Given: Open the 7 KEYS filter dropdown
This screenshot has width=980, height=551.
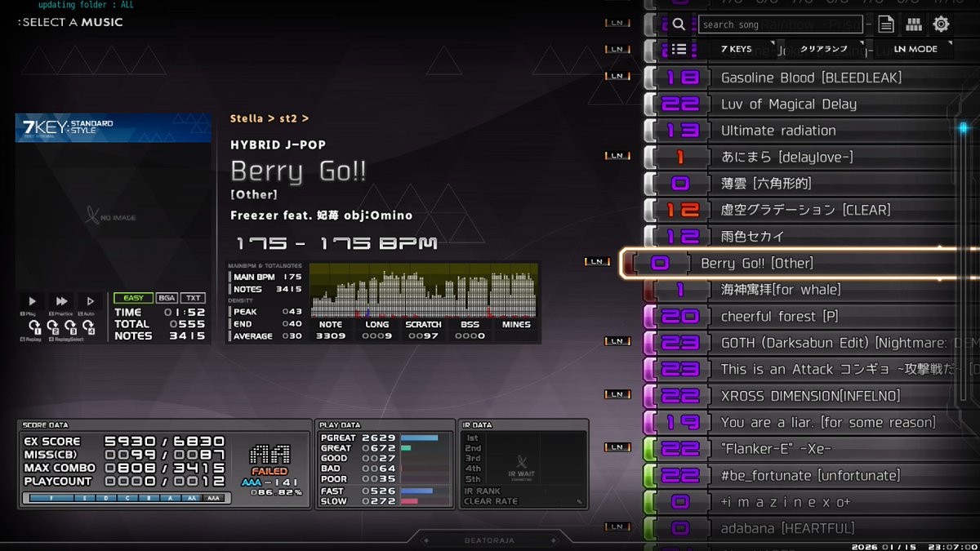Looking at the screenshot, I should click(x=736, y=49).
